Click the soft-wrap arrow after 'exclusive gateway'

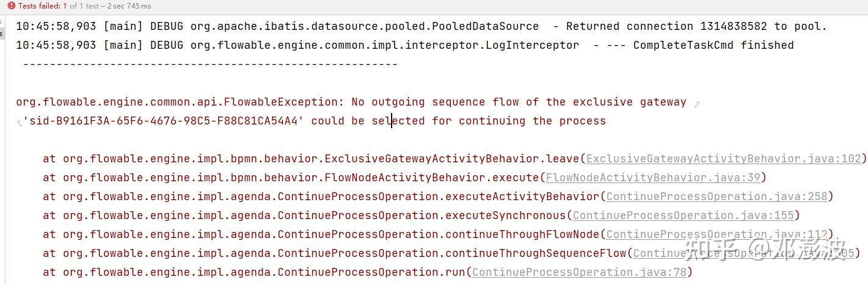[x=697, y=104]
